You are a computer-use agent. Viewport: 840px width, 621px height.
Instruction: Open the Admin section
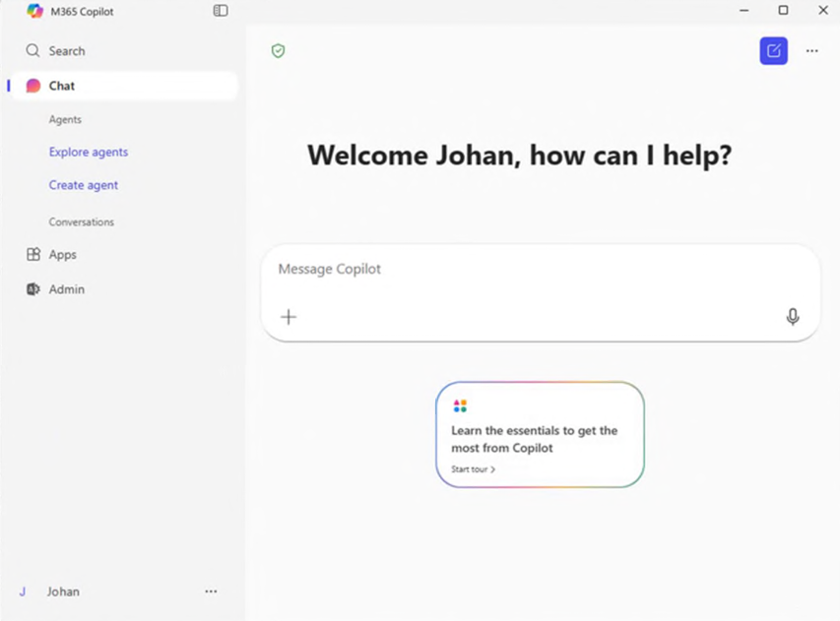coord(56,289)
